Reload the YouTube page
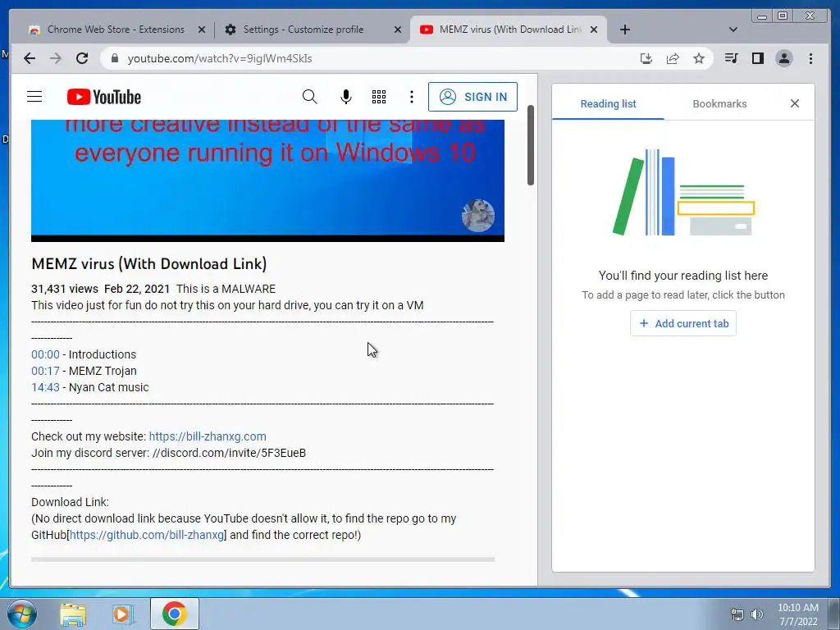 pos(82,58)
